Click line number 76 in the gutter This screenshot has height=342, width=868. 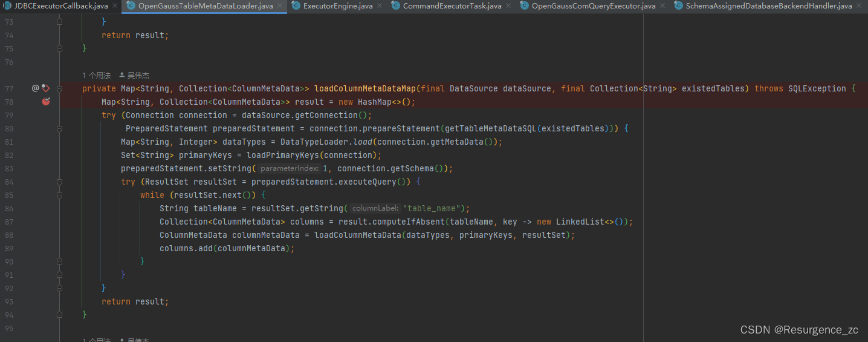8,62
